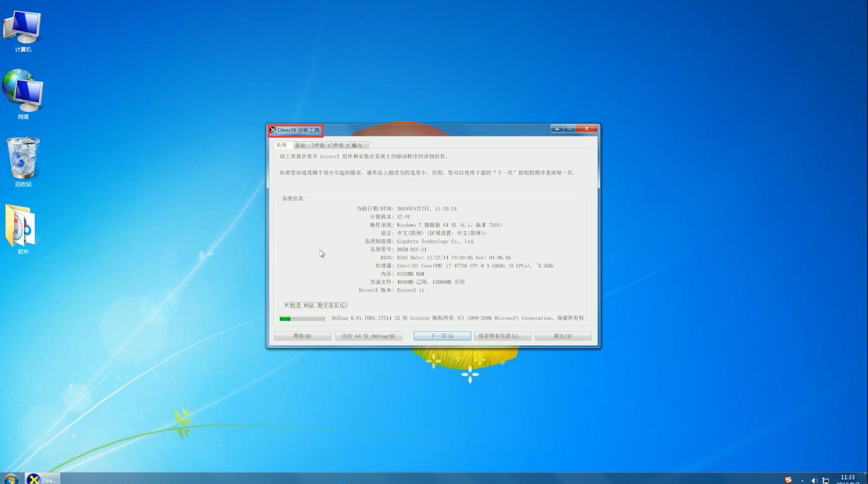Click the DirectX icon in the title bar
The image size is (868, 484).
click(x=273, y=130)
